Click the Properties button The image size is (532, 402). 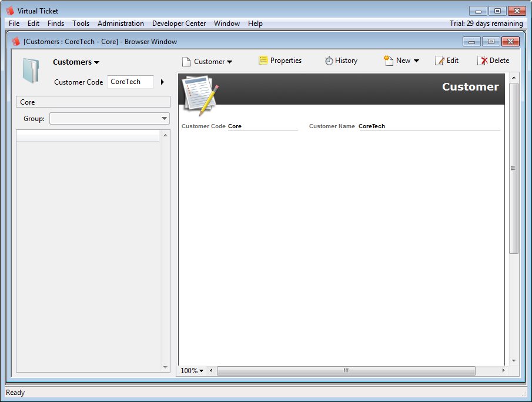click(280, 61)
